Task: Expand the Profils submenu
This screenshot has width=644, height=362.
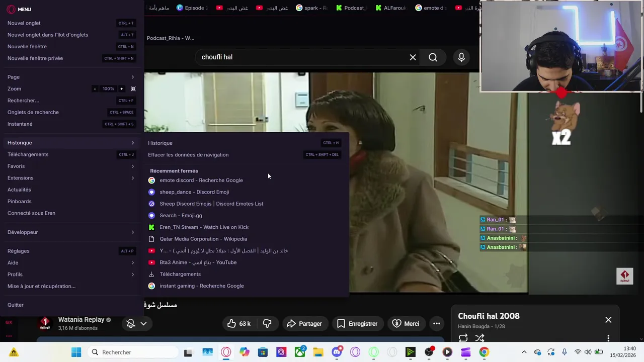Action: coord(72,275)
